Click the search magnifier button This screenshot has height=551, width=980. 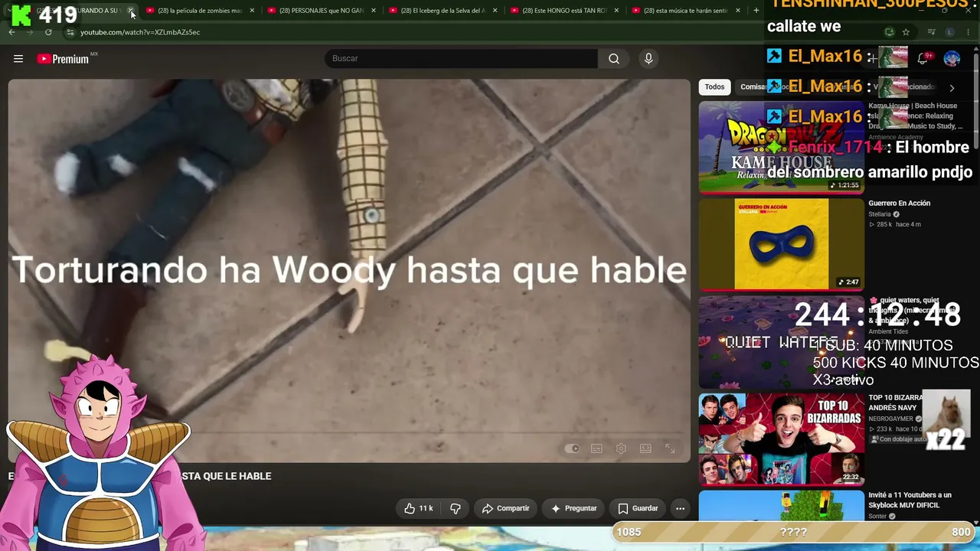(x=614, y=59)
